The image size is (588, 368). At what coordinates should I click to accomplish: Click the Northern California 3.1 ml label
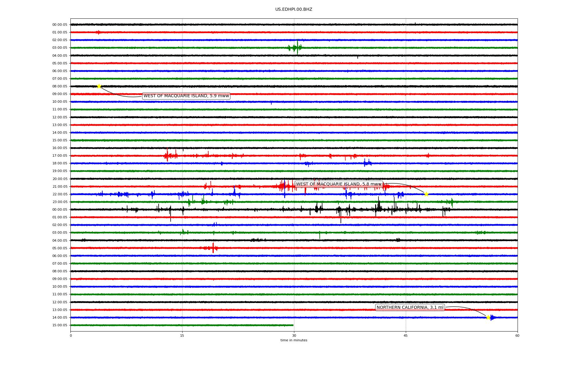pos(410,308)
